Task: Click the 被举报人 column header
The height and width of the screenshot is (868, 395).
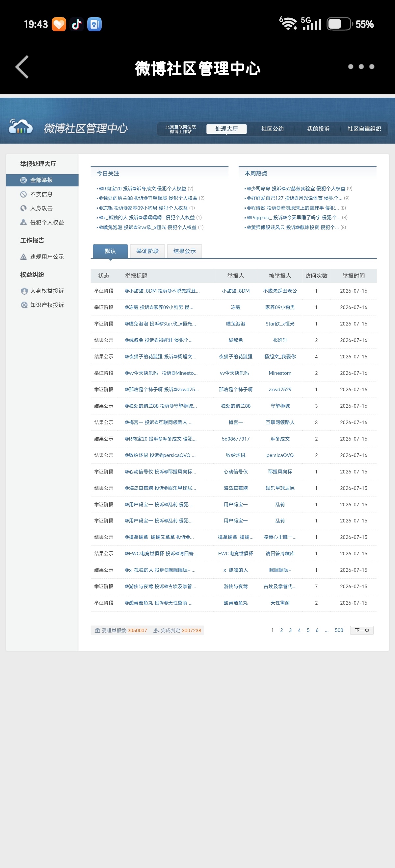Action: coord(280,276)
